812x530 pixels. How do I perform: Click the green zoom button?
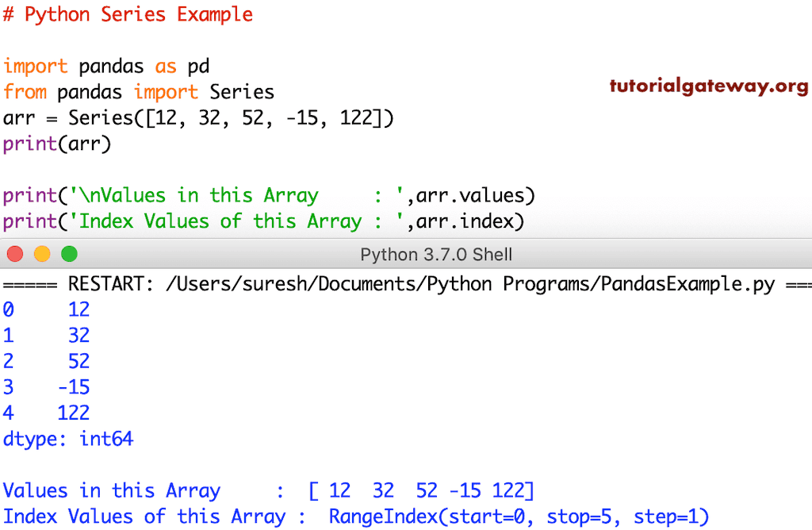point(69,255)
